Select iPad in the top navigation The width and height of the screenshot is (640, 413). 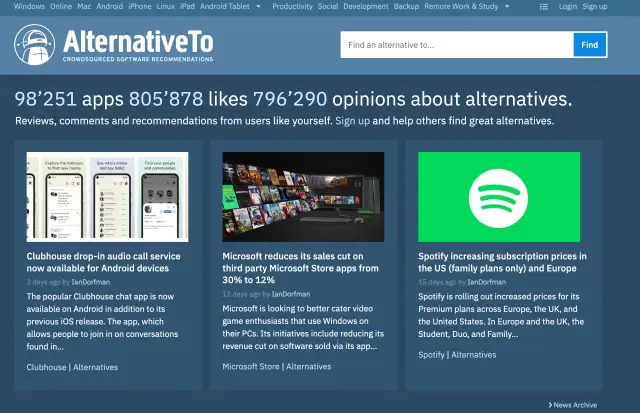pyautogui.click(x=187, y=7)
